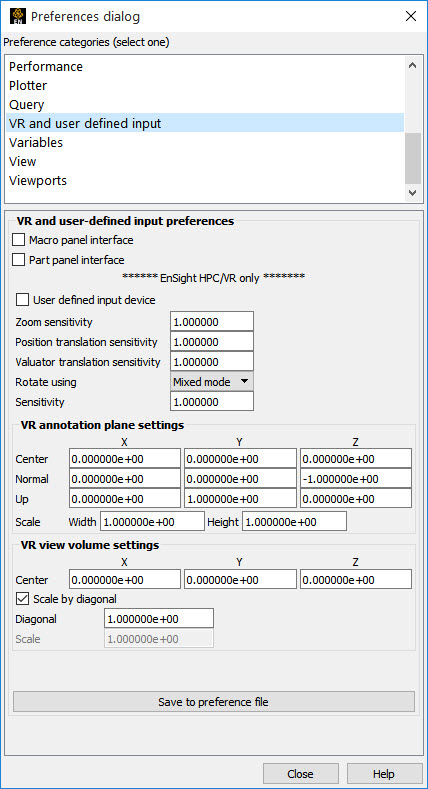Click the category list scrollbar thumb

[413, 159]
